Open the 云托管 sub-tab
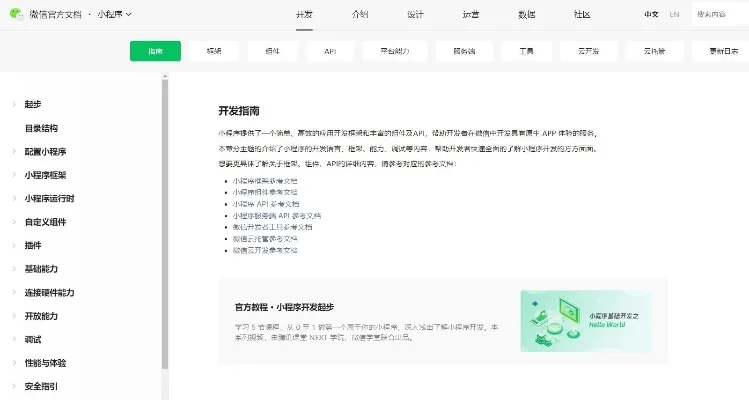The width and height of the screenshot is (749, 400). 654,51
